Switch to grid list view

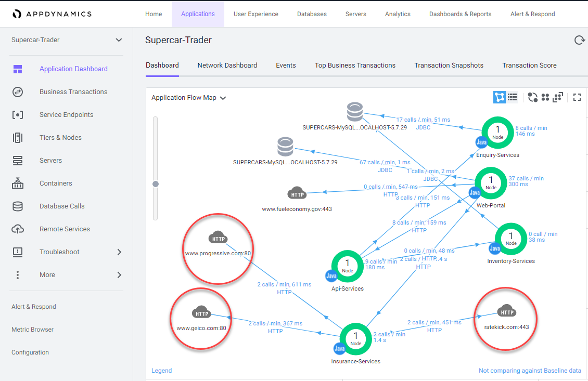pyautogui.click(x=512, y=97)
